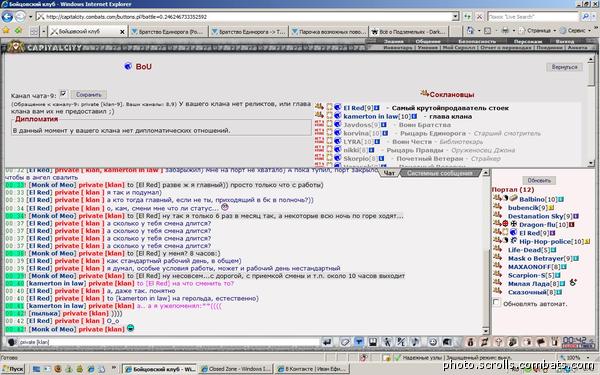Click the translit letters icon in chat toolbar

click(x=401, y=342)
